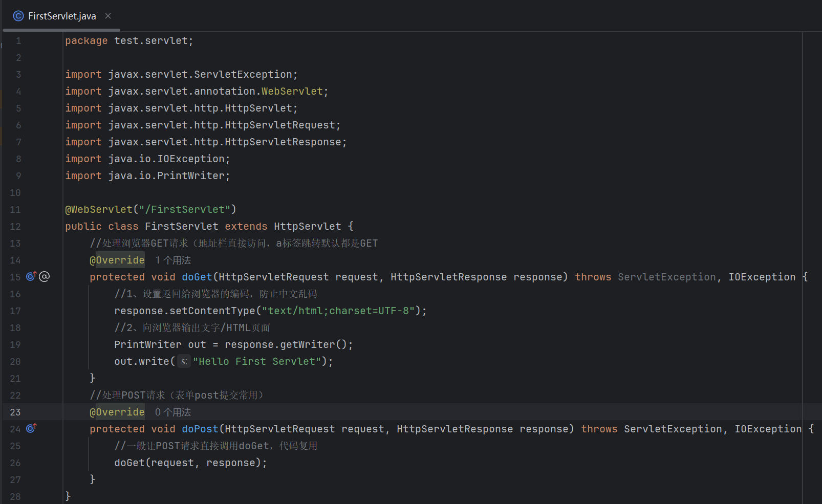The width and height of the screenshot is (822, 504).
Task: Open the '0 个用法' usages hint above doPost
Action: pyautogui.click(x=173, y=412)
